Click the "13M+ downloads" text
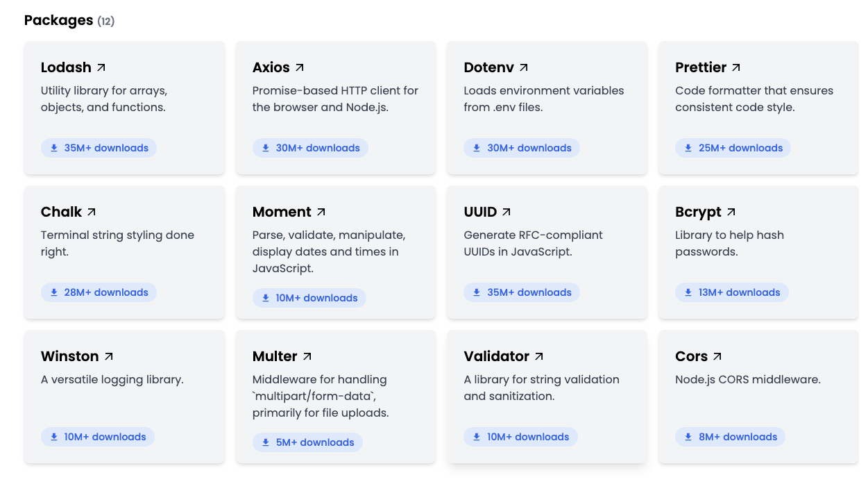The height and width of the screenshot is (491, 868). point(740,292)
